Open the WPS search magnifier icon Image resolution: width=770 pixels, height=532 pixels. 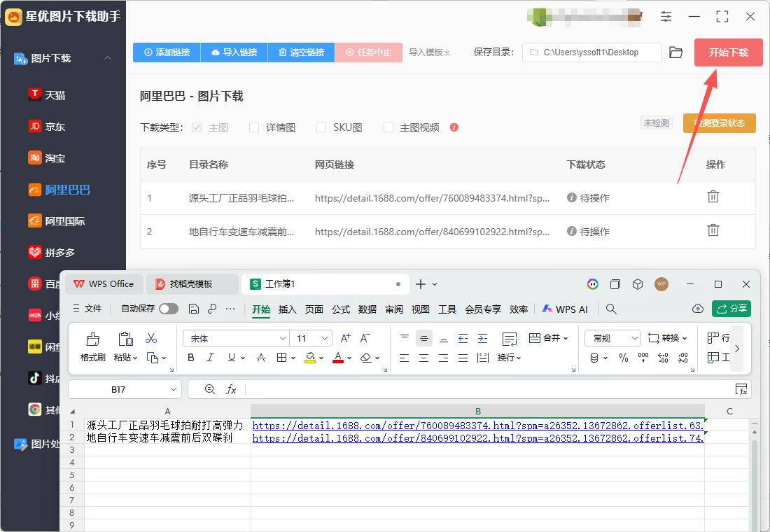611,309
